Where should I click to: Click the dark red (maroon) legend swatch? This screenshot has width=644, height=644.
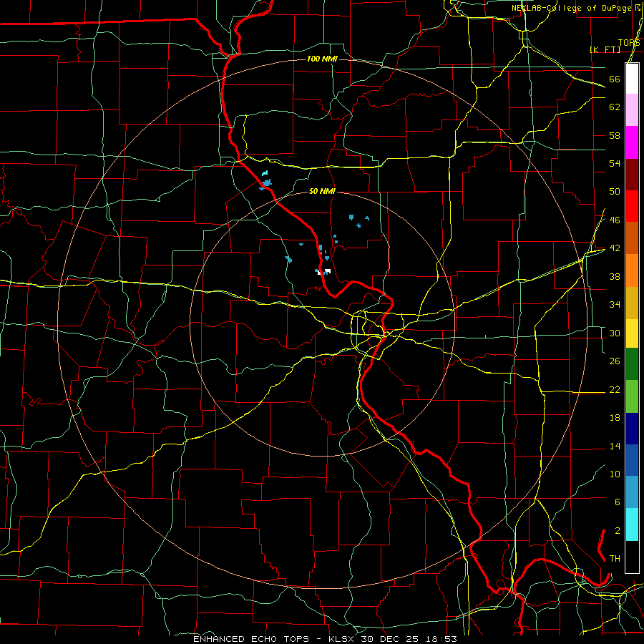coord(632,175)
